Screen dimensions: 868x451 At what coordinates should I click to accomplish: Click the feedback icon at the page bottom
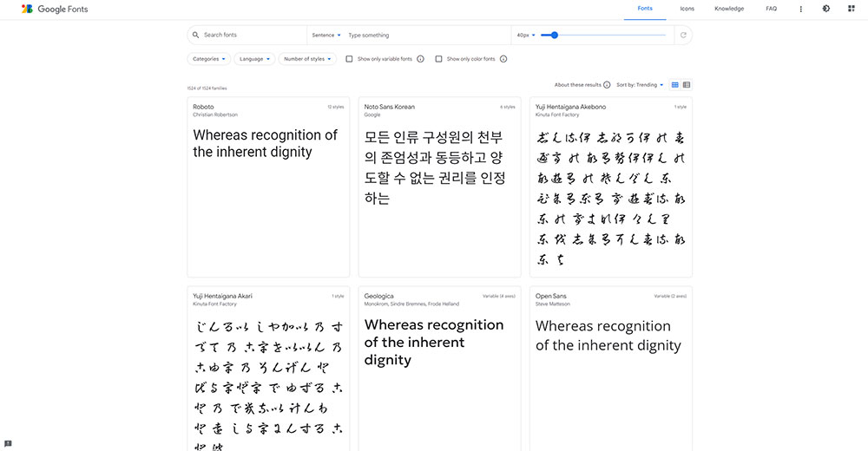point(8,443)
